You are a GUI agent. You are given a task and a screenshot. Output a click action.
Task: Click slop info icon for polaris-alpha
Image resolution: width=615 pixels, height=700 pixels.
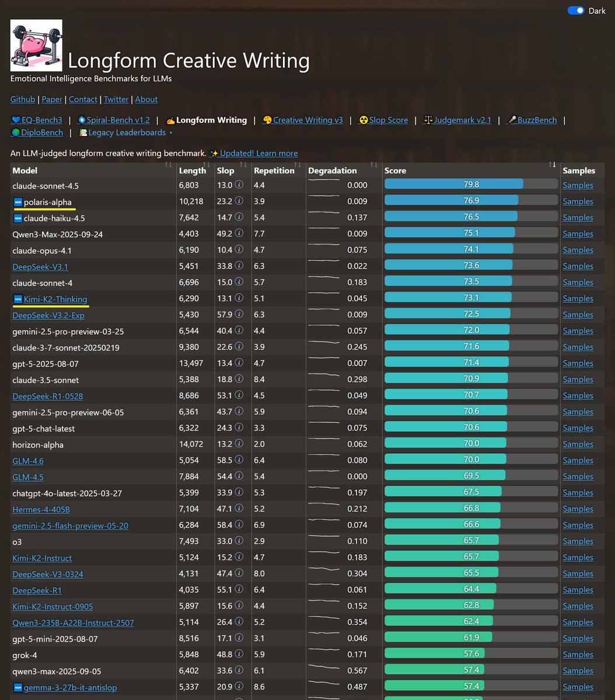(x=239, y=201)
